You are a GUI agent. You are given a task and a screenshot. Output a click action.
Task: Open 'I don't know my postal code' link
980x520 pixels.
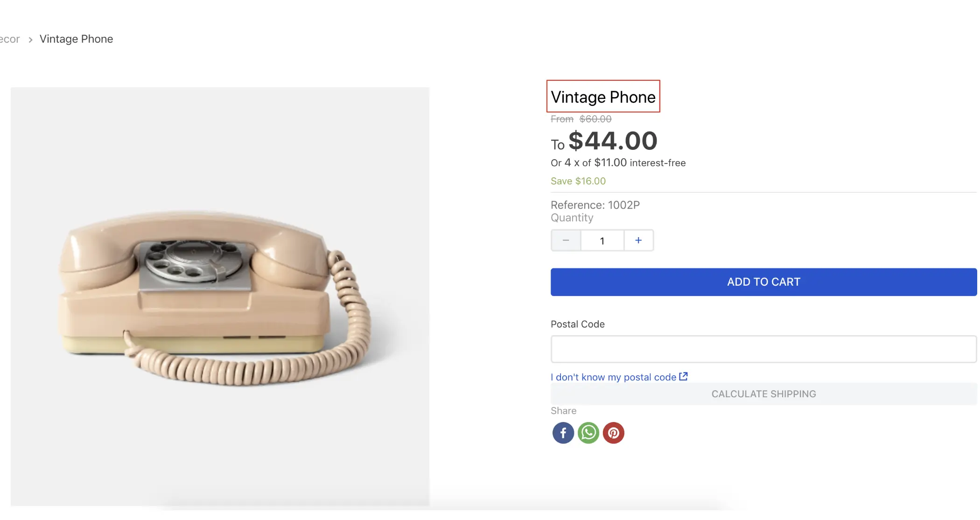[613, 377]
